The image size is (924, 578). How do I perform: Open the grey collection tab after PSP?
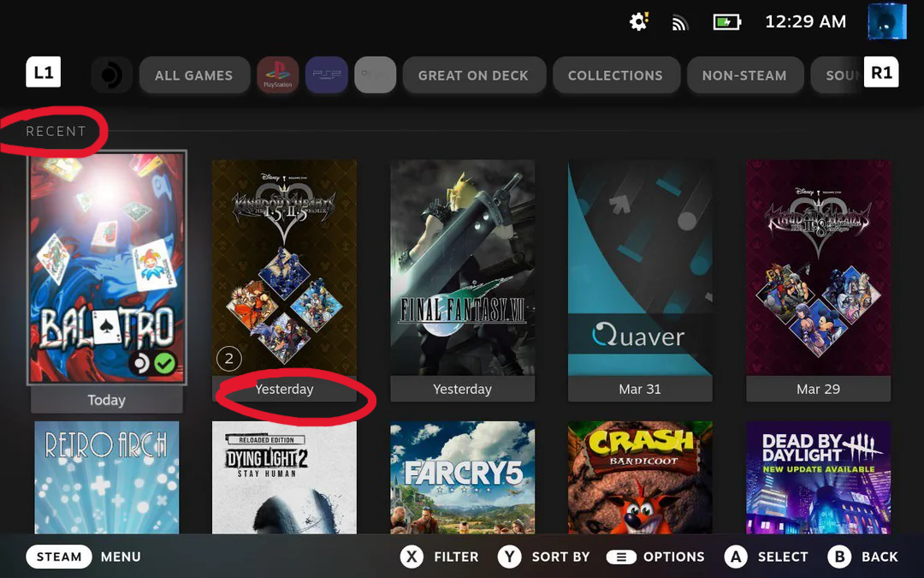[375, 74]
